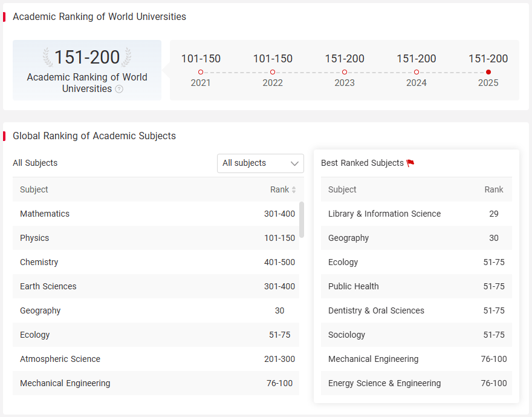Click rank 29 for Library & Information Science
This screenshot has height=417, width=532.
click(x=494, y=214)
